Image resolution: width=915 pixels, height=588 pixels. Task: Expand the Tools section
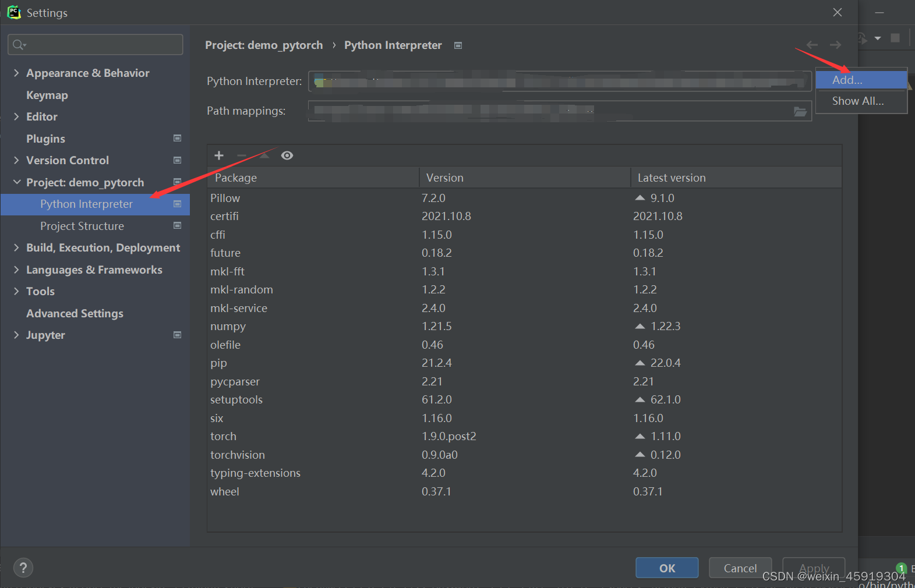16,291
